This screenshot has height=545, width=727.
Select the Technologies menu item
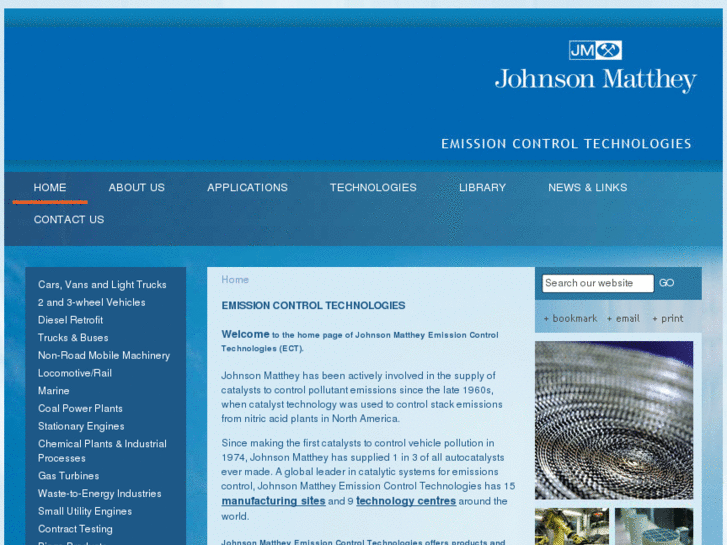click(373, 187)
